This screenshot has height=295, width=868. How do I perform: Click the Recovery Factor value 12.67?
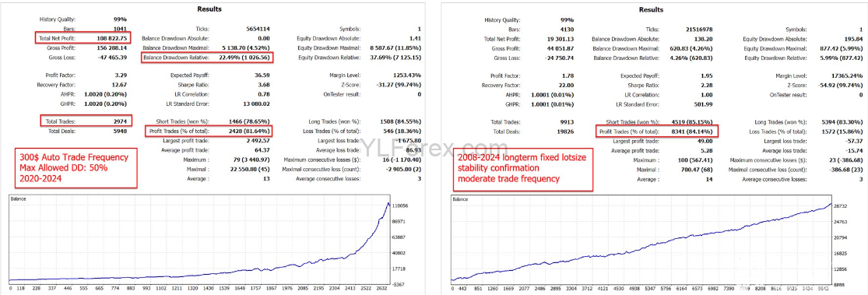coord(120,85)
